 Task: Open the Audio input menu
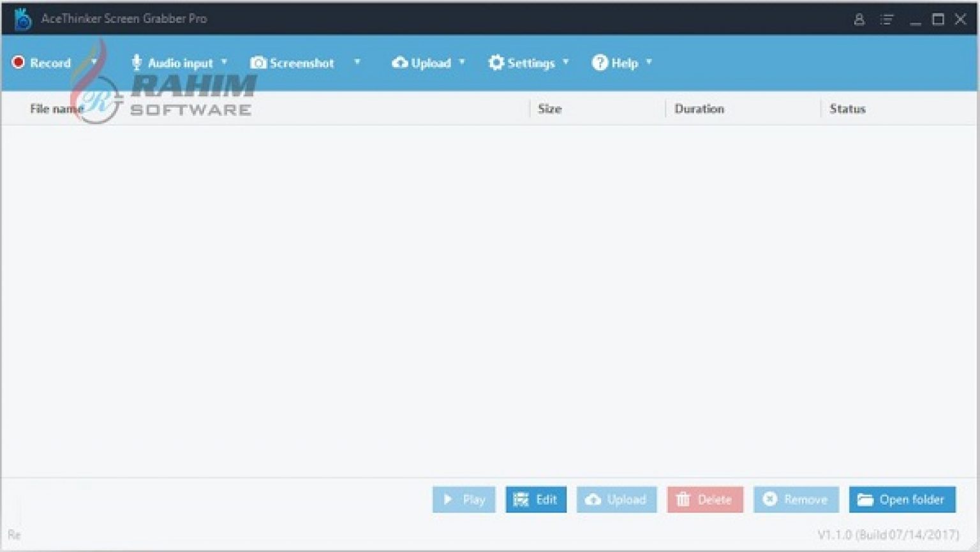(180, 63)
